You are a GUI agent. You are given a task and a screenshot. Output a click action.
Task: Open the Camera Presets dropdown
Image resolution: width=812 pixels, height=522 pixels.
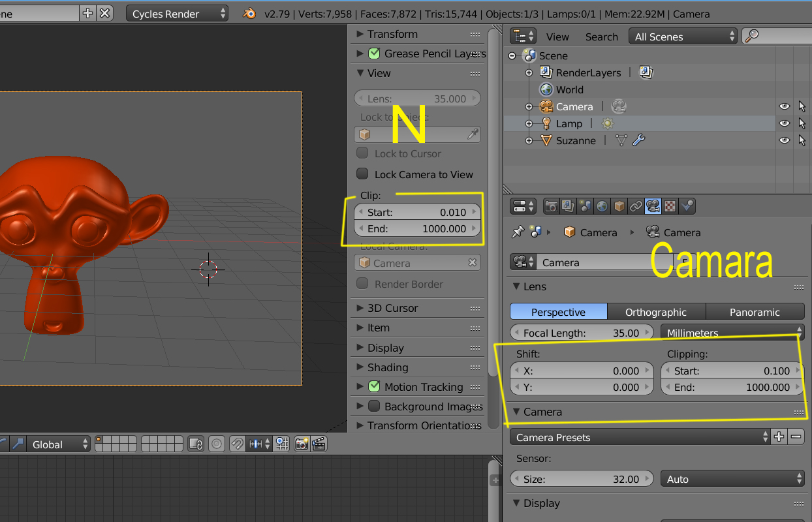pyautogui.click(x=640, y=437)
